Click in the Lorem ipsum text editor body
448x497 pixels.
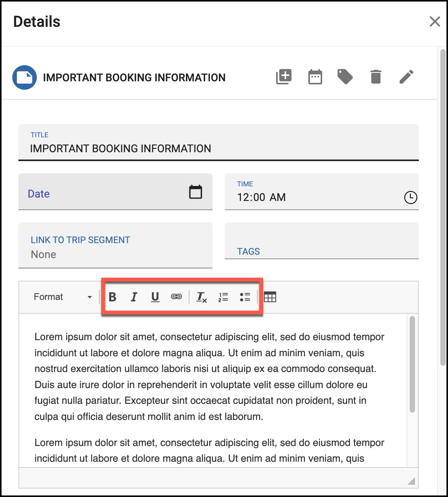213,390
